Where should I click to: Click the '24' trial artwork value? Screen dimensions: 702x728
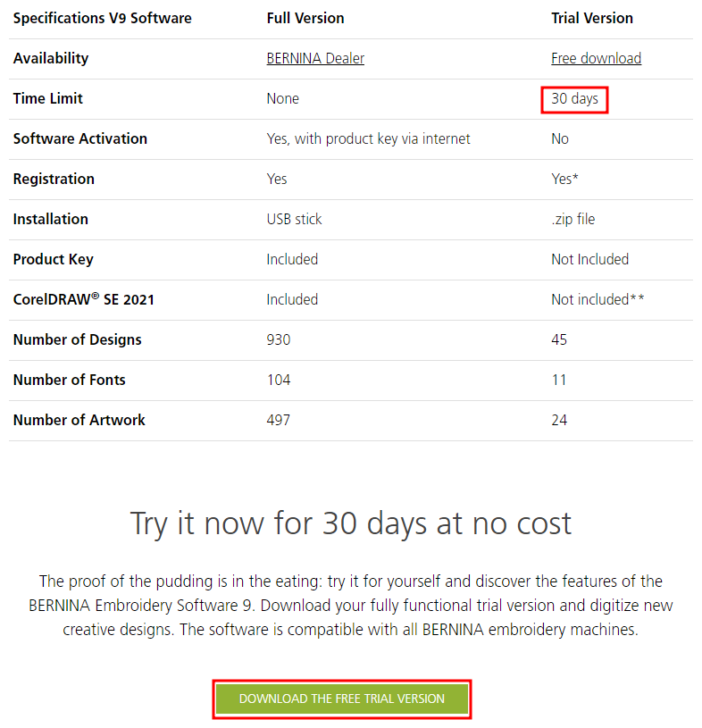[x=559, y=420]
